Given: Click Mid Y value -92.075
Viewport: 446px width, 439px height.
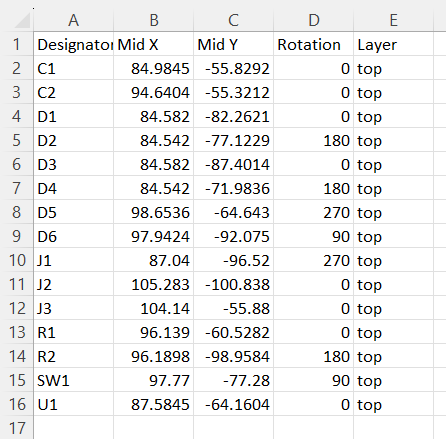Looking at the screenshot, I should pyautogui.click(x=234, y=236).
